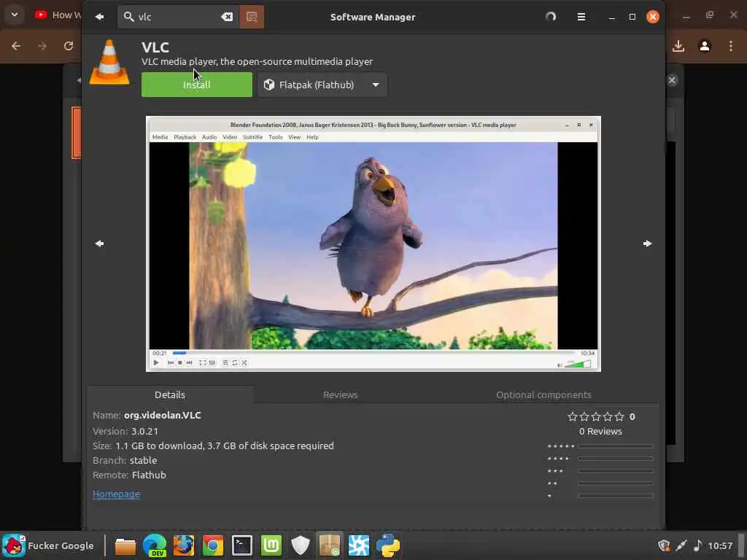
Task: Open the VLC screenshot preview
Action: point(373,244)
